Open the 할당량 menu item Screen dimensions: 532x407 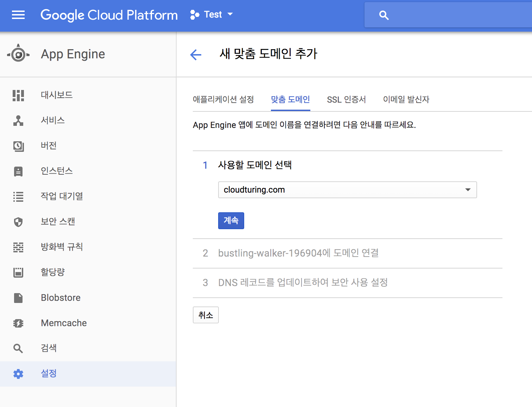tap(88, 272)
